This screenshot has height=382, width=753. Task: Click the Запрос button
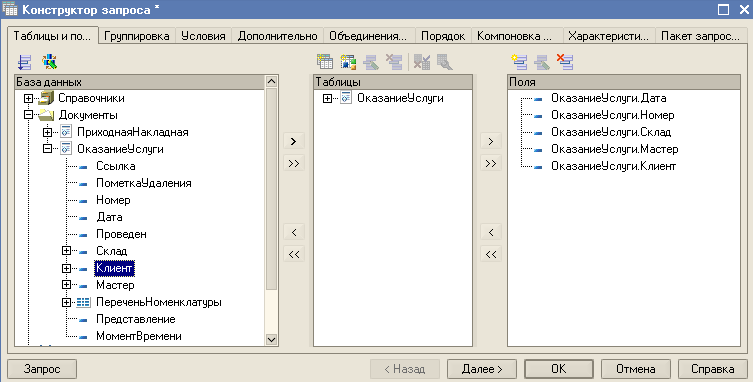point(42,369)
